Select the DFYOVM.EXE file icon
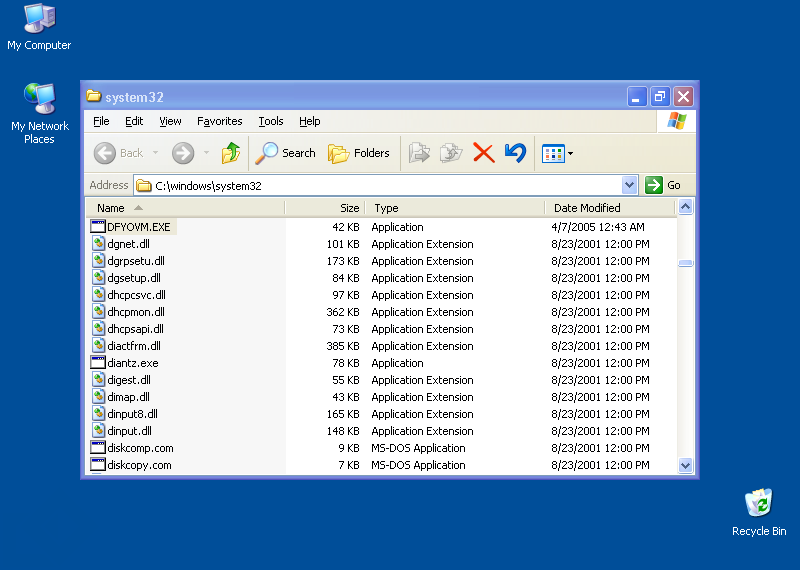 97,226
